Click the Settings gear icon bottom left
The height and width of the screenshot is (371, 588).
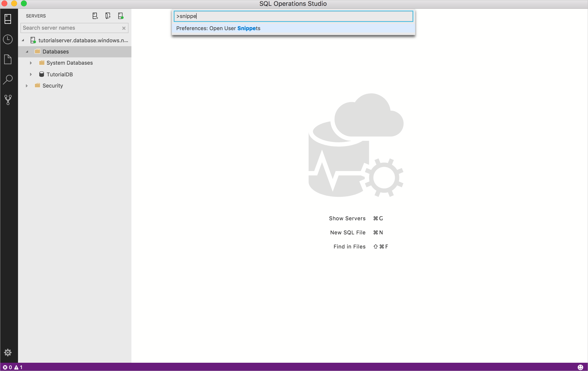click(x=8, y=353)
